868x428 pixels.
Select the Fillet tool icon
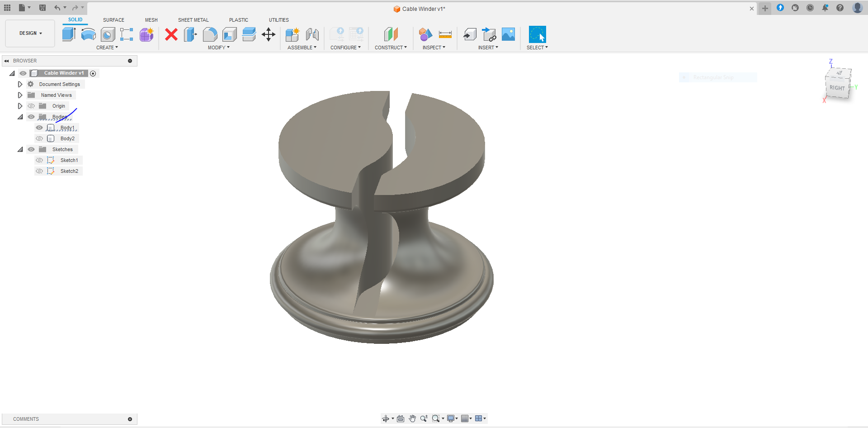pos(210,34)
